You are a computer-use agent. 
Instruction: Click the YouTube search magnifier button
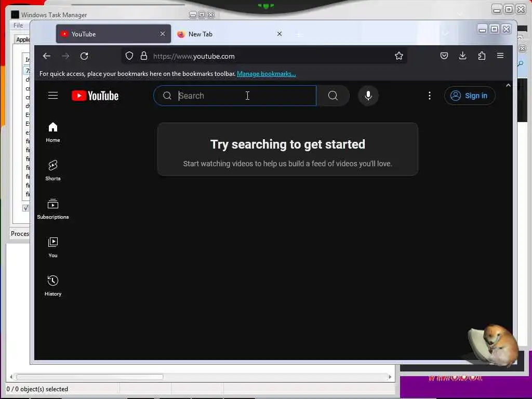333,96
